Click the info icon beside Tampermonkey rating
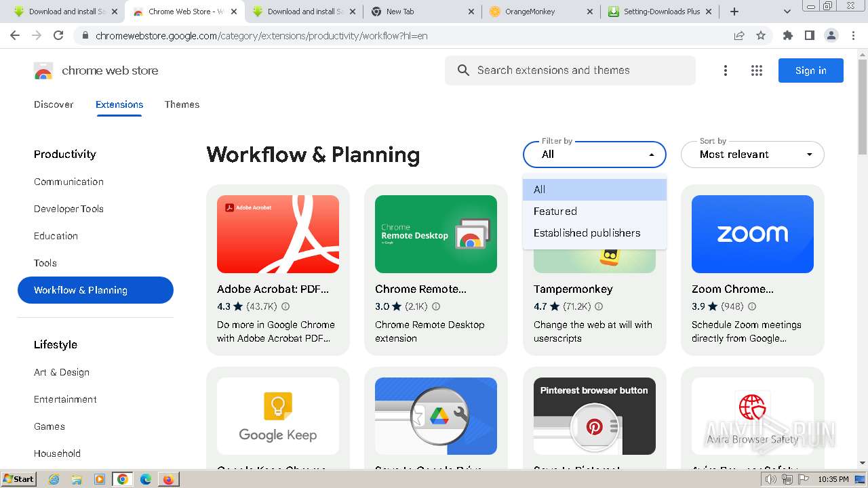The width and height of the screenshot is (868, 488). (599, 306)
